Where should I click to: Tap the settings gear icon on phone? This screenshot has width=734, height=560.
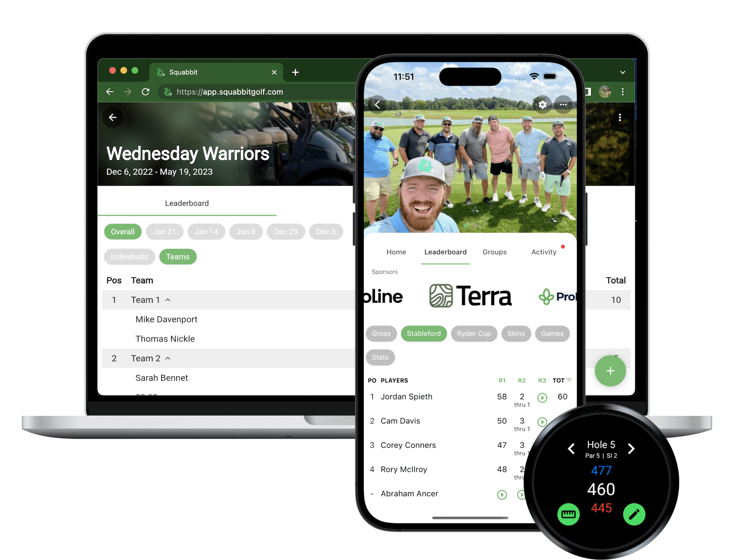point(542,104)
